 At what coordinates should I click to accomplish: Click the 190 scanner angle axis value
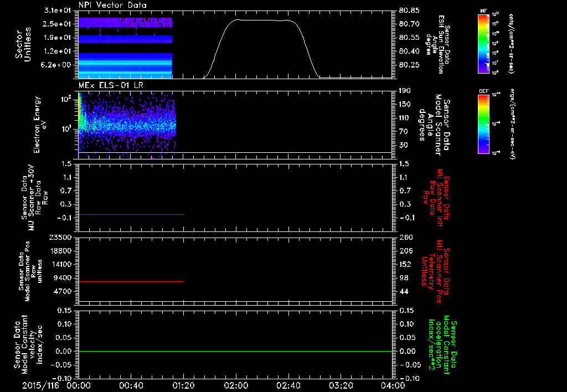tap(405, 90)
